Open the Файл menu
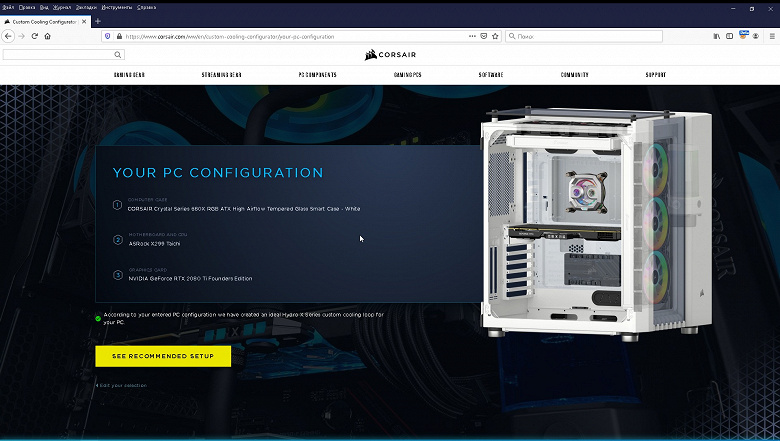 click(x=8, y=7)
